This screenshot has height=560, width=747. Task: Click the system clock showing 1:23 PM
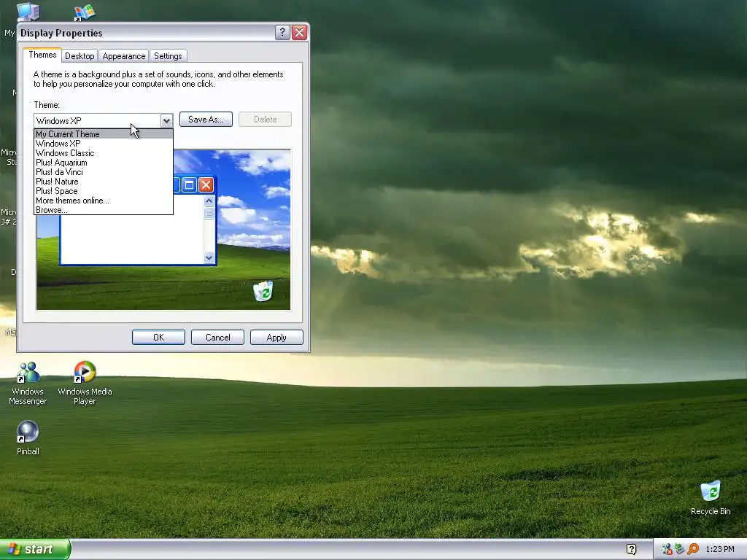(720, 549)
